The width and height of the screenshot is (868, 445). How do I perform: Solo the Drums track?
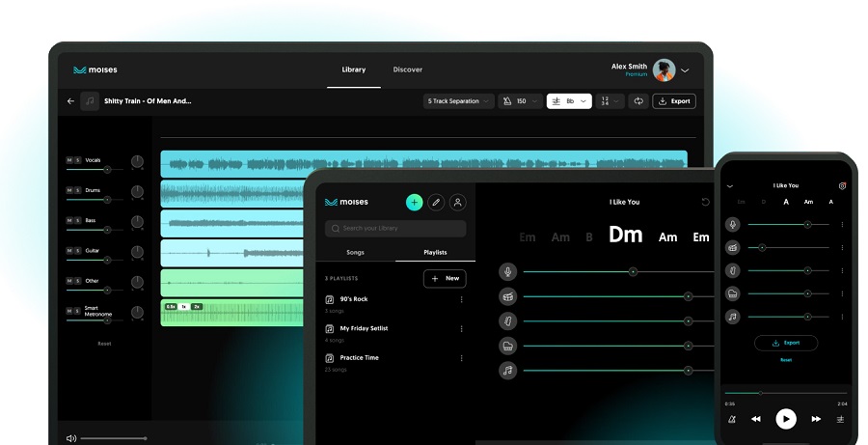[x=78, y=190]
